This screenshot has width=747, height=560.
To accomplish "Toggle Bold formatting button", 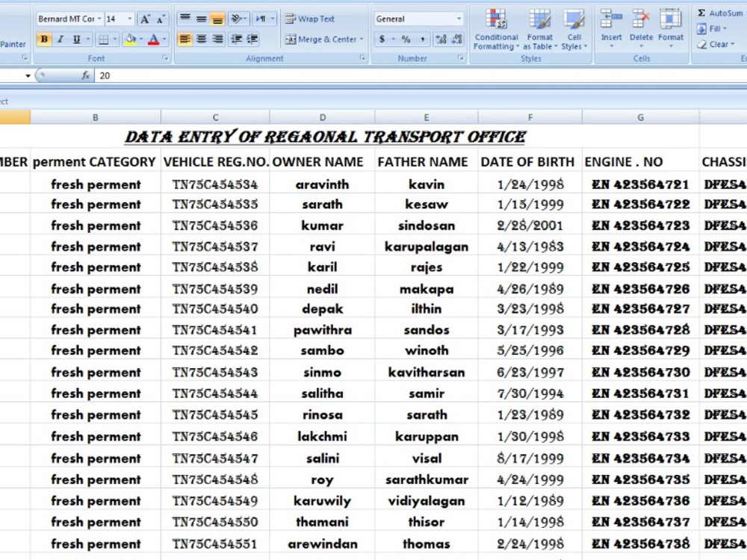I will point(44,39).
